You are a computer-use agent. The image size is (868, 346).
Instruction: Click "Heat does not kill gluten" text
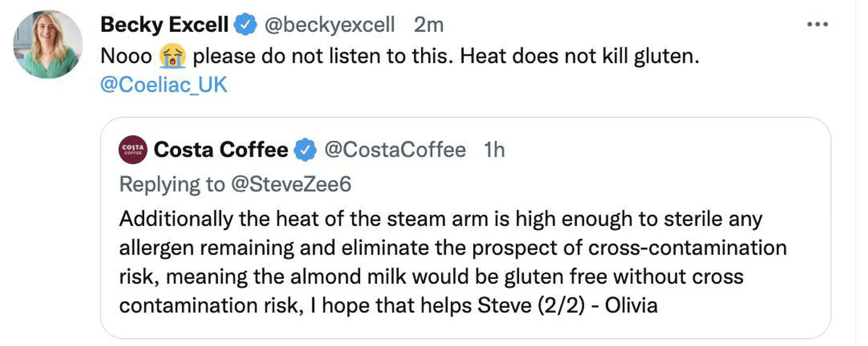point(580,56)
